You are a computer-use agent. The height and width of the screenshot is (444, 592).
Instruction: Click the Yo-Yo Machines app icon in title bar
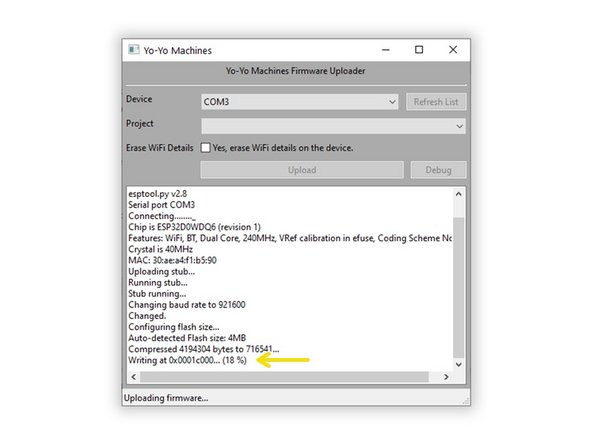[134, 50]
